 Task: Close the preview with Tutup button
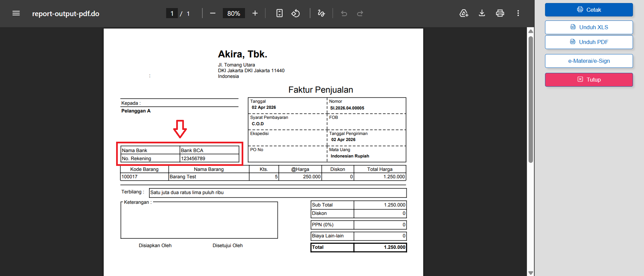tap(589, 80)
